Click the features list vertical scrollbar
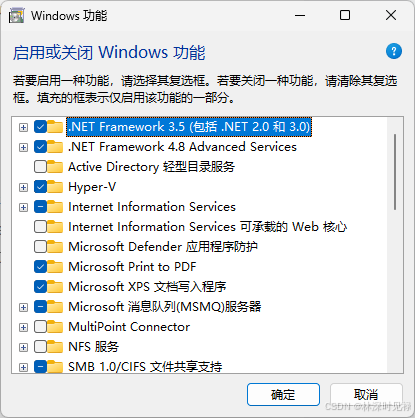 [x=395, y=245]
